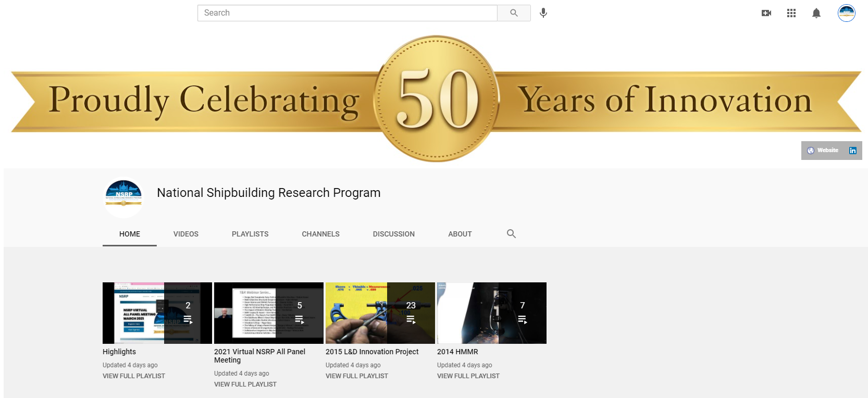Open the create video camera icon
Screen dimensions: 868x398
pyautogui.click(x=766, y=13)
